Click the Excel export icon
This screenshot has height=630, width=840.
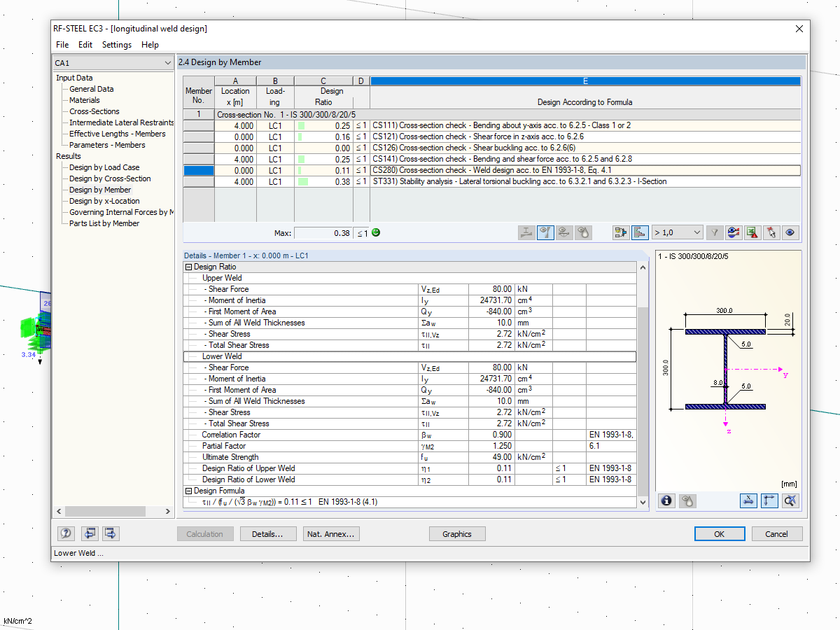[752, 233]
